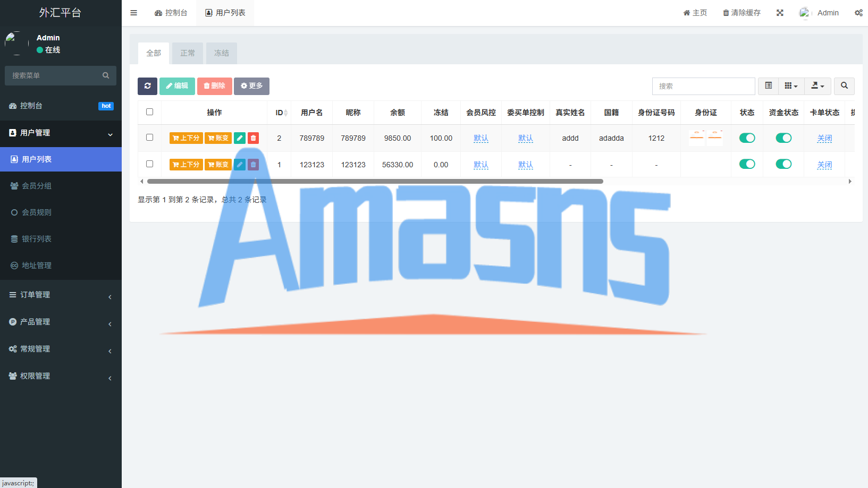This screenshot has width=868, height=488.
Task: Focus the table 搜索 input field
Action: [703, 86]
